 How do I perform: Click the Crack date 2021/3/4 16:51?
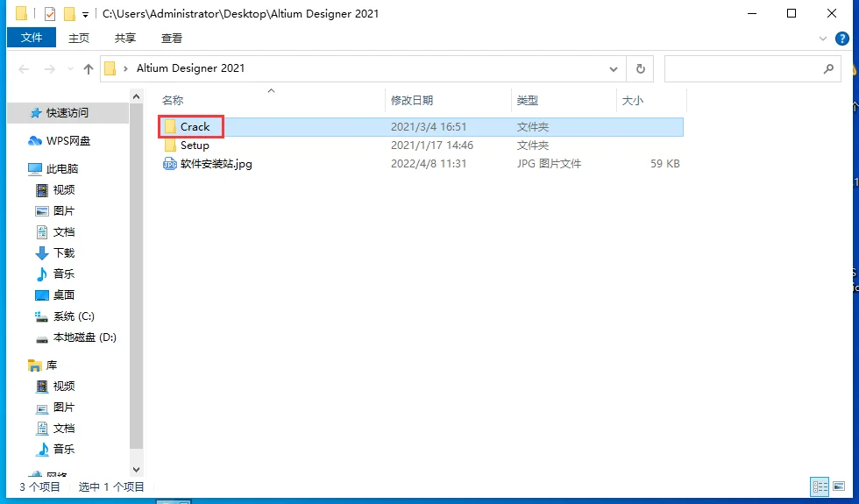tap(429, 126)
